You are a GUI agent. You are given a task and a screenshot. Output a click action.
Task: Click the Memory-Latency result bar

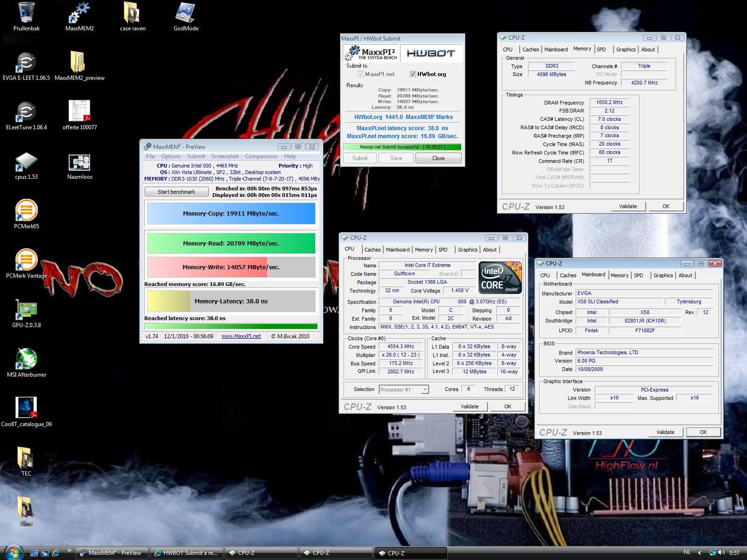231,301
